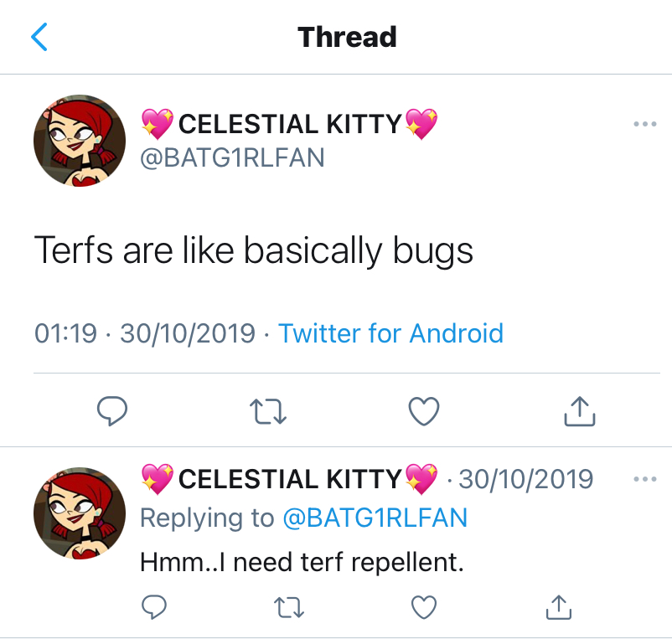Screen dimensions: 672x639
Task: Reply to the 'terf repellent' tweet
Action: (x=153, y=606)
